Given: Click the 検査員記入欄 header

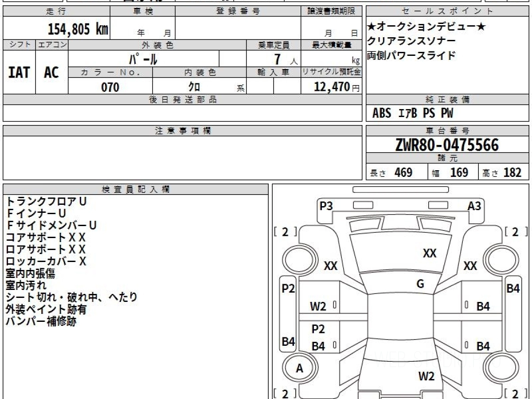Looking at the screenshot, I should click(x=136, y=189).
